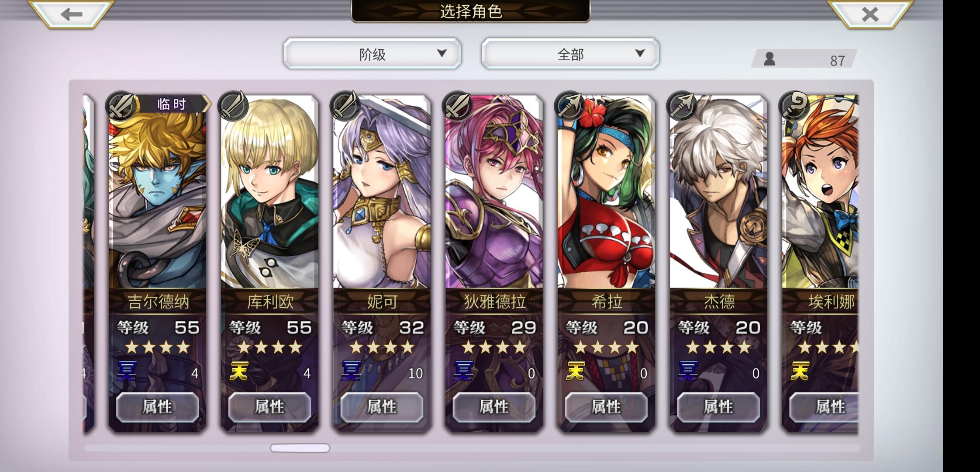Image resolution: width=980 pixels, height=472 pixels.
Task: Select the 妮可 character portrait
Action: [382, 192]
